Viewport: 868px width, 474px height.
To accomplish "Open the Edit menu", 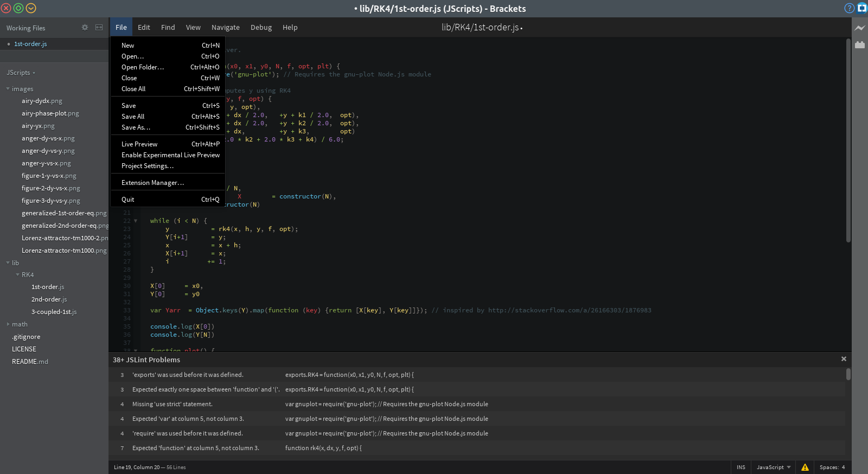I will coord(144,27).
